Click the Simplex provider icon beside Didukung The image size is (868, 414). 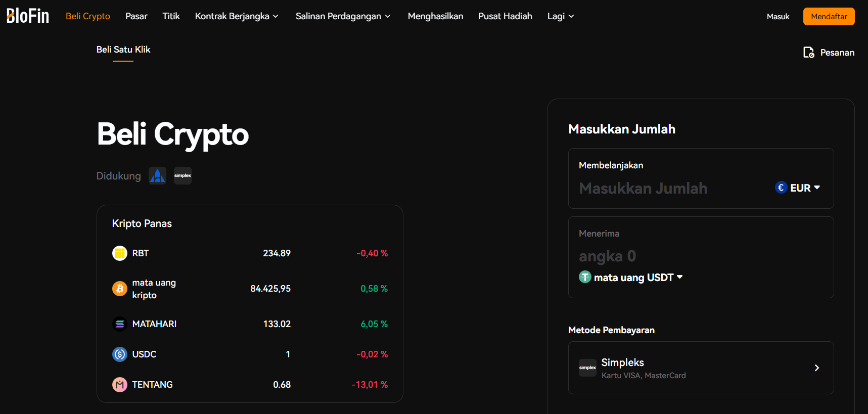(182, 176)
